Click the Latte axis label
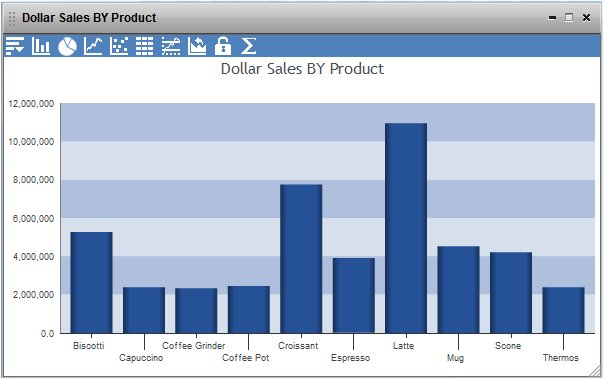 403,345
